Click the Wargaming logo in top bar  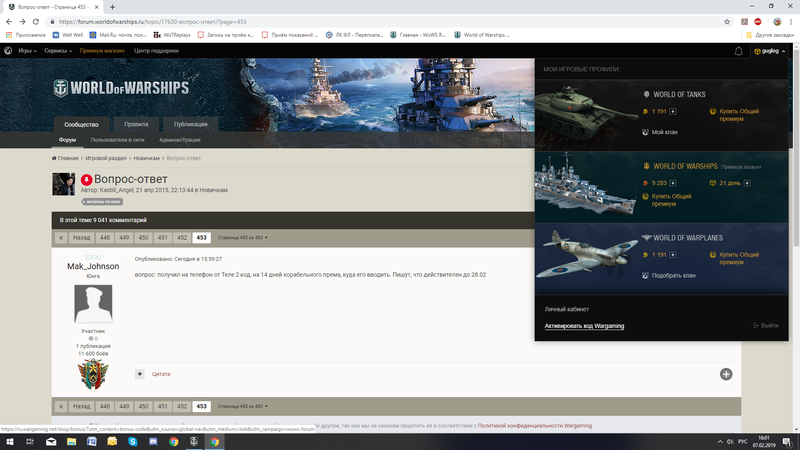(8, 50)
